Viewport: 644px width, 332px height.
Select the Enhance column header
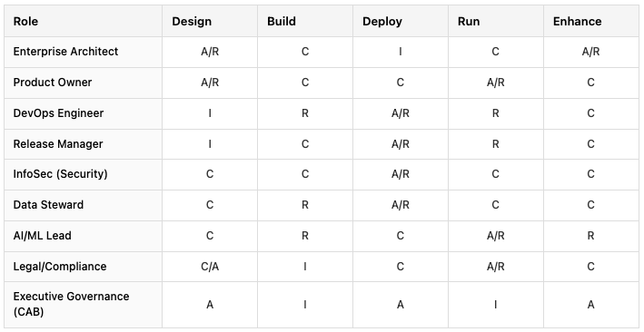click(x=577, y=22)
